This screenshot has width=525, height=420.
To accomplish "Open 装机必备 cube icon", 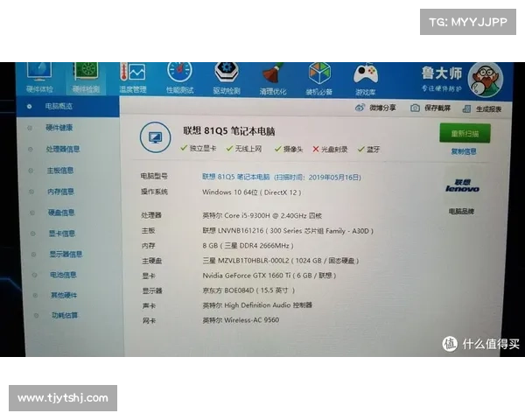I will pyautogui.click(x=319, y=73).
